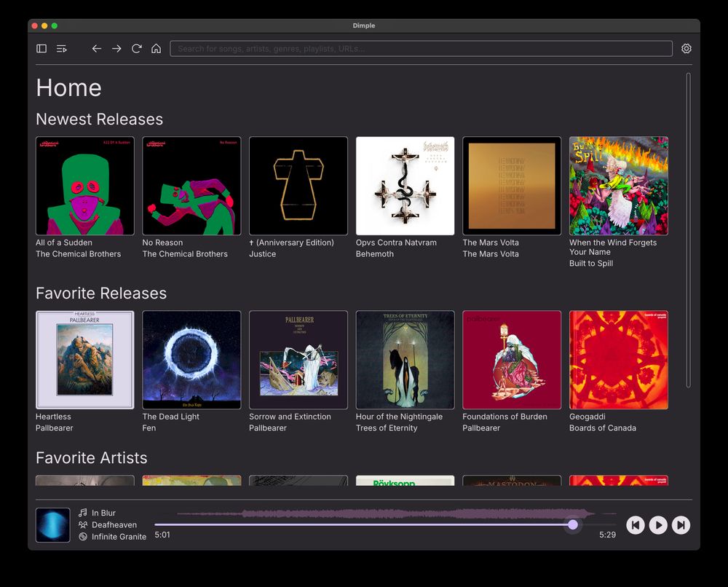Click the "Sorrow and Extinction" title
728x587 pixels.
(x=290, y=417)
